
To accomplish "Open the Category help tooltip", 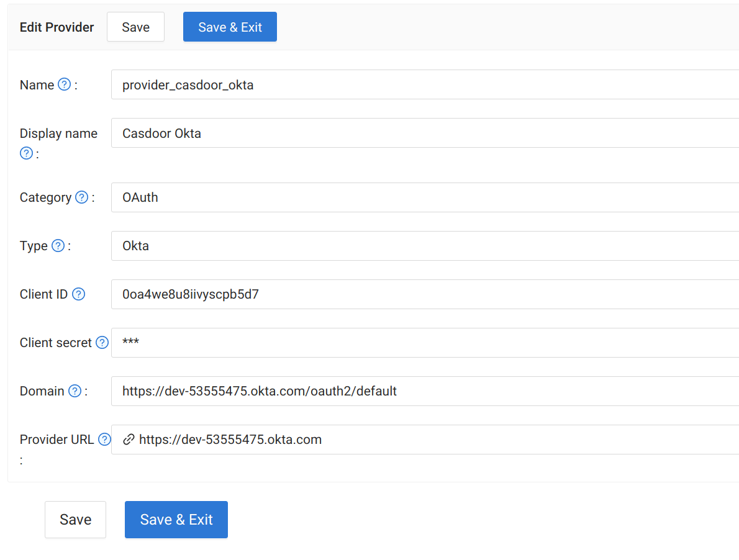I will tap(81, 197).
